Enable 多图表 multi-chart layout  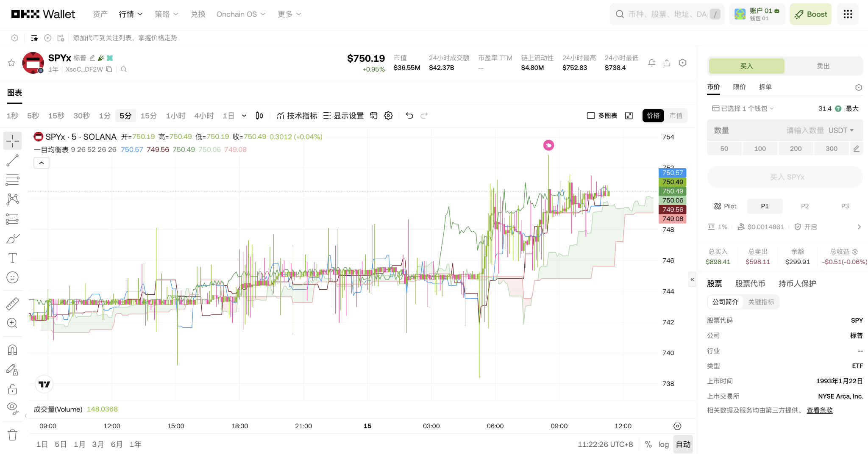click(602, 116)
